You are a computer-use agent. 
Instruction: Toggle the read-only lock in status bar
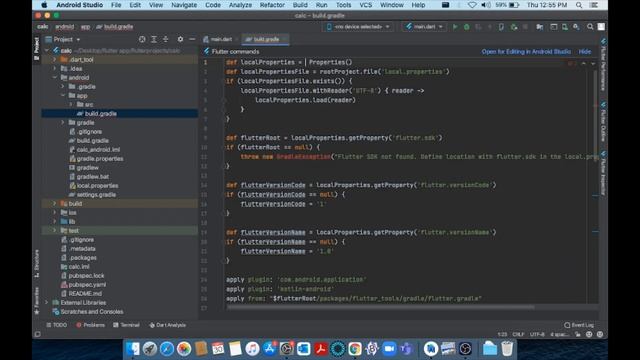[x=578, y=334]
